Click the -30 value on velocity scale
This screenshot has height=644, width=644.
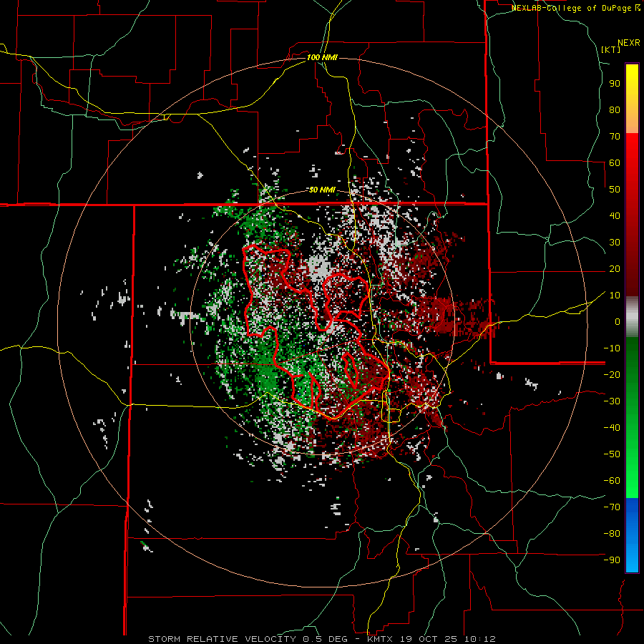point(612,401)
